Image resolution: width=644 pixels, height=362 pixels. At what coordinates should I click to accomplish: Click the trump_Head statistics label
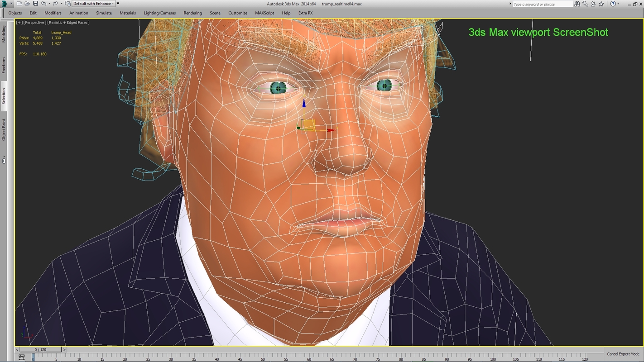pos(61,33)
